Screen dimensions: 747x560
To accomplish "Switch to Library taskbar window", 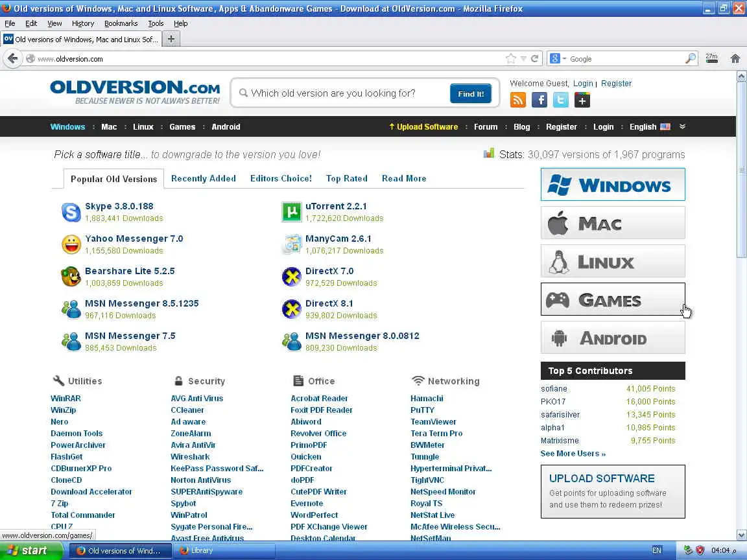I will [x=225, y=550].
